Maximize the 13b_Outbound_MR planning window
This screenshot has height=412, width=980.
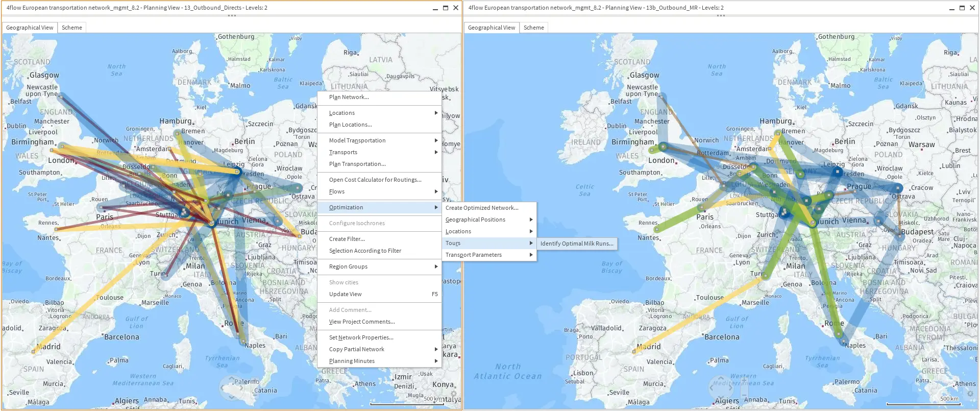point(962,8)
